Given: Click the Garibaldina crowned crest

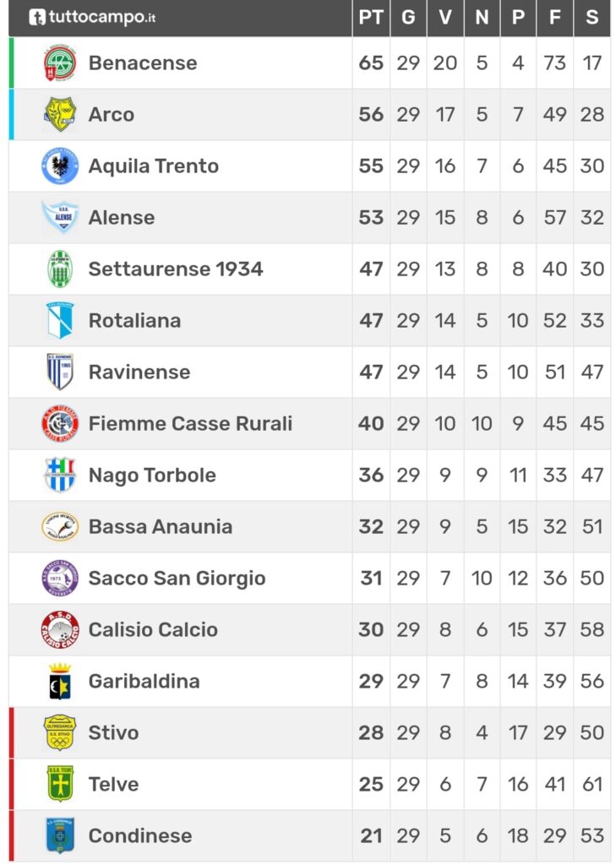Looking at the screenshot, I should tap(60, 682).
